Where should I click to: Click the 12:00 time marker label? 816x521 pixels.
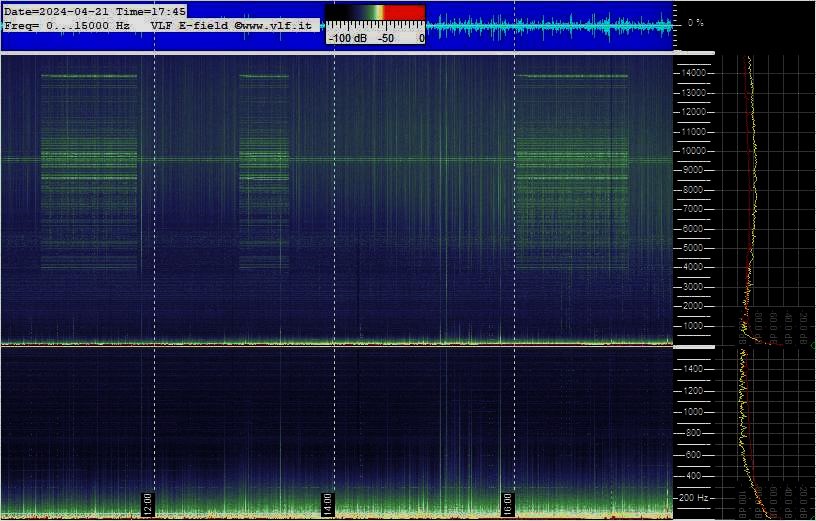tap(147, 505)
